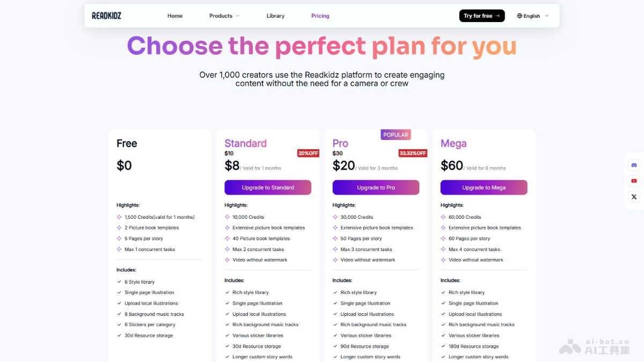Click the chevron next to Products
Image resolution: width=644 pixels, height=362 pixels.
[237, 16]
